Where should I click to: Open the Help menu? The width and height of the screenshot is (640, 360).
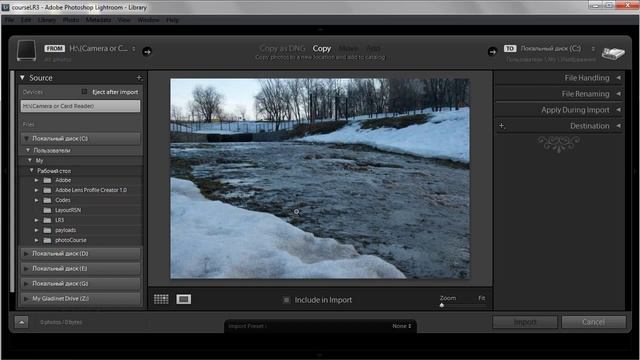tap(173, 20)
